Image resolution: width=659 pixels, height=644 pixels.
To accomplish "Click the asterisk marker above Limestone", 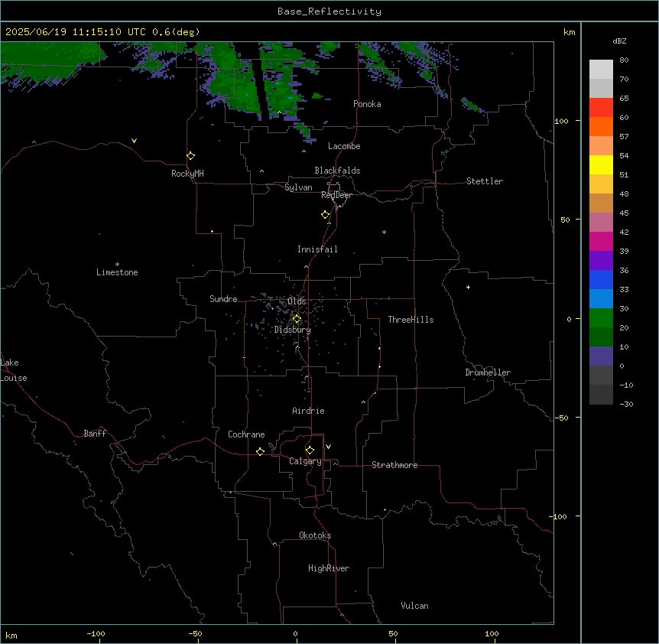I will [x=117, y=265].
